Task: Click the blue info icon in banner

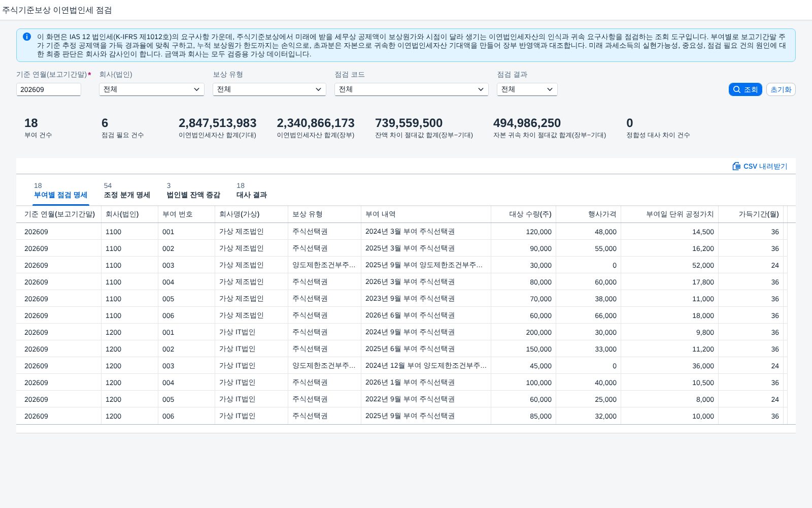Action: [27, 37]
